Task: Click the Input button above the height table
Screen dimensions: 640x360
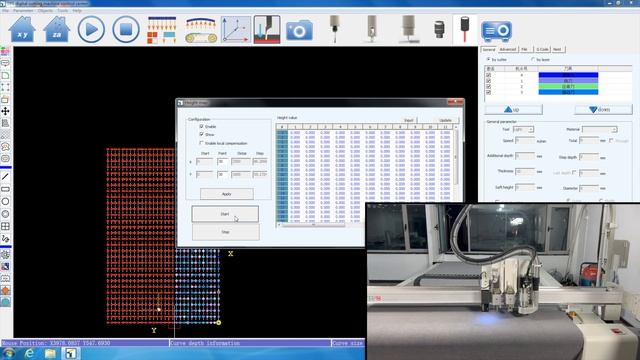Action: pos(409,120)
